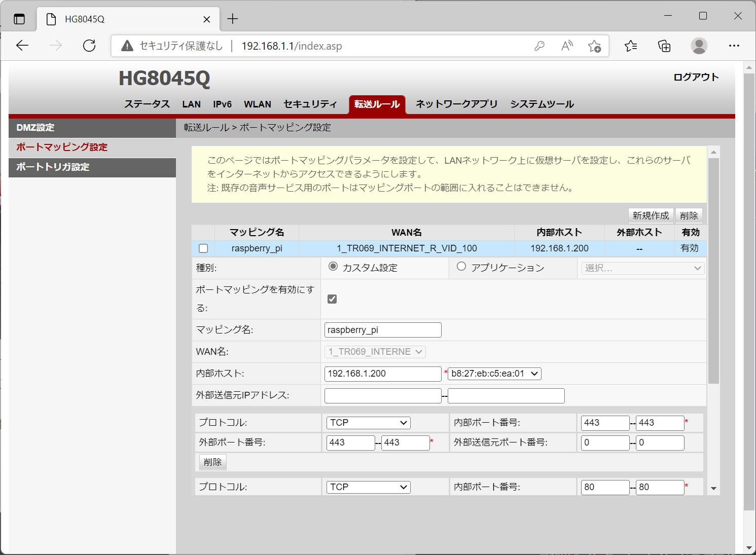
Task: Edit the 外部送信元ポート番号 start field
Action: (605, 442)
